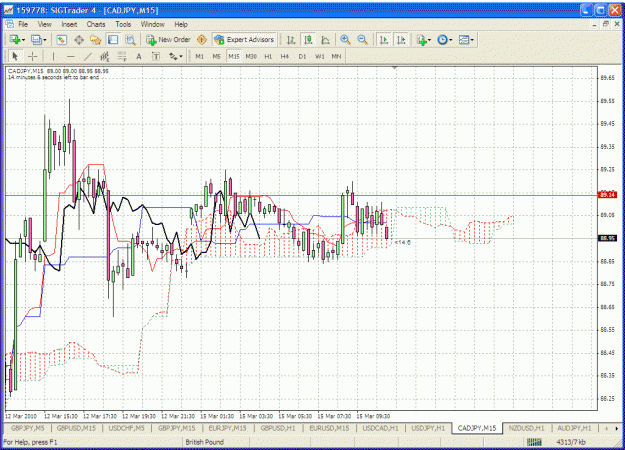
Task: Toggle the Expert Advisors button
Action: [x=244, y=40]
